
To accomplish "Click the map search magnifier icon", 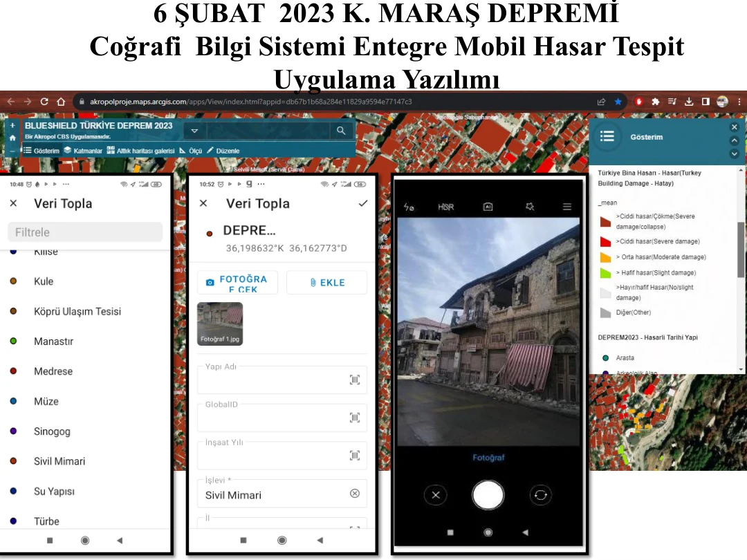I will [x=341, y=131].
